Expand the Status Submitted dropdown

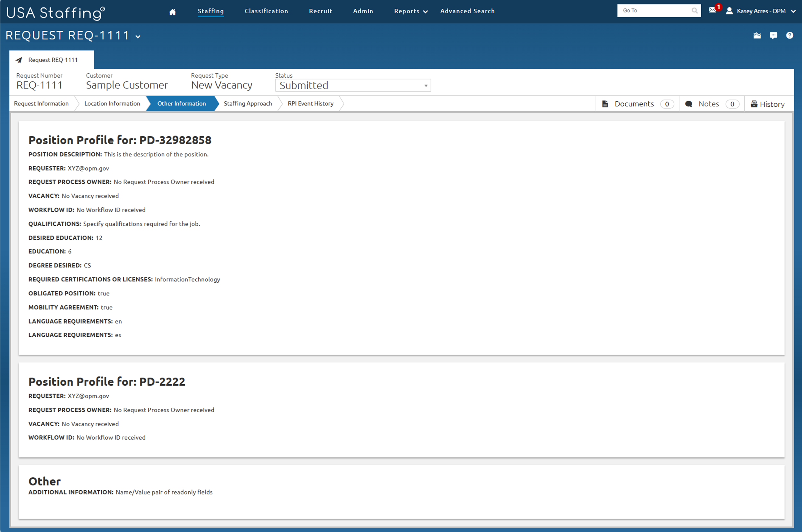353,85
